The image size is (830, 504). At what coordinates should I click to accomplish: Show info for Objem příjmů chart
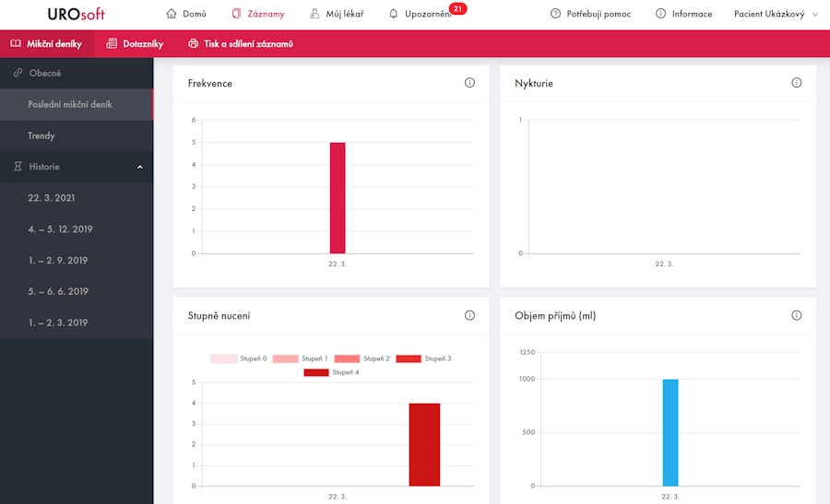point(797,315)
